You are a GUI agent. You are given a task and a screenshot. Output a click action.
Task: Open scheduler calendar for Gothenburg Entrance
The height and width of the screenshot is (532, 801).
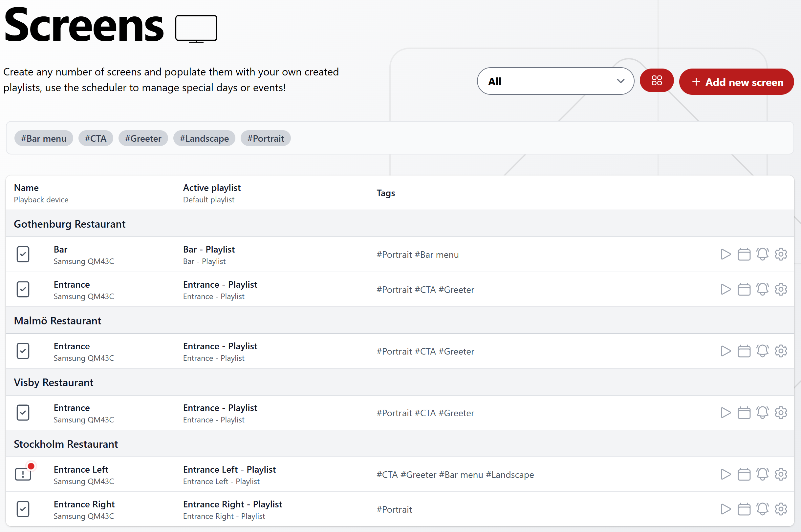(744, 289)
